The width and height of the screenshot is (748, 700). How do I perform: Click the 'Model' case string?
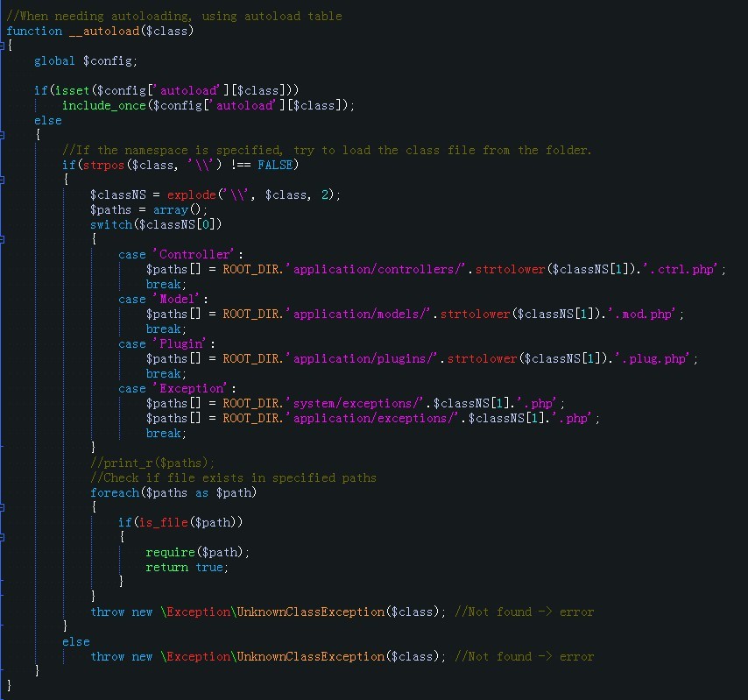177,299
